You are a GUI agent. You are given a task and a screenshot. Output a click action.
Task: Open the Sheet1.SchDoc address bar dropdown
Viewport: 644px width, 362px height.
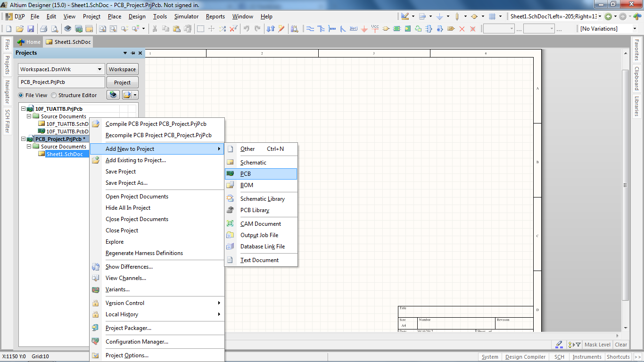pyautogui.click(x=600, y=16)
